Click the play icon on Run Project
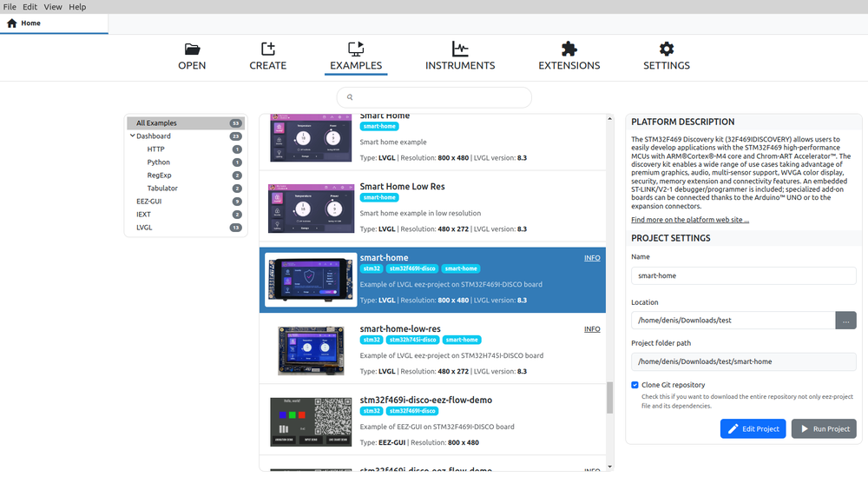Image resolution: width=868 pixels, height=477 pixels. (805, 429)
